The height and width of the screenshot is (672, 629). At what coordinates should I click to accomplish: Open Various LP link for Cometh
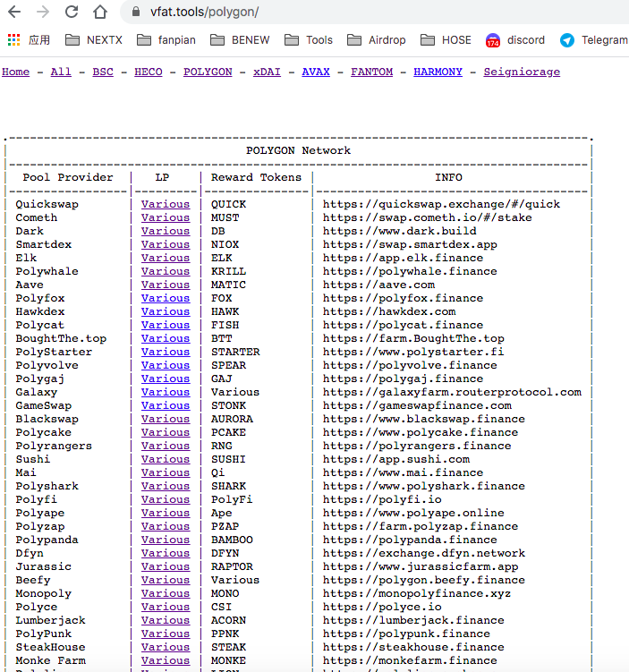tap(166, 217)
